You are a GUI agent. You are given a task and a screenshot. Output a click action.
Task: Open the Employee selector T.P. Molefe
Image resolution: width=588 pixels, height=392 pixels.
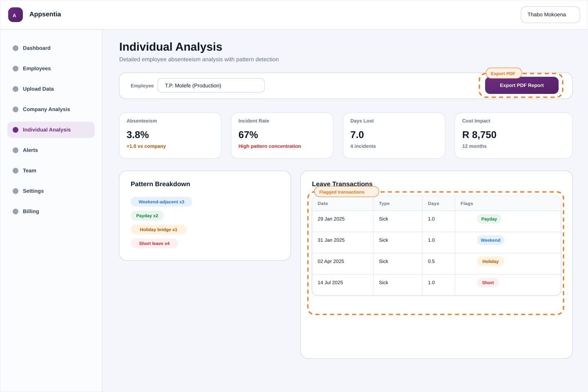click(211, 85)
